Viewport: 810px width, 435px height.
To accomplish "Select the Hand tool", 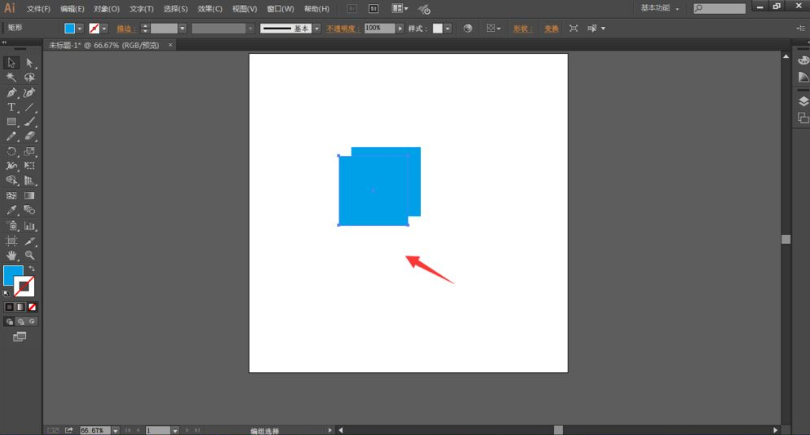I will click(x=11, y=255).
